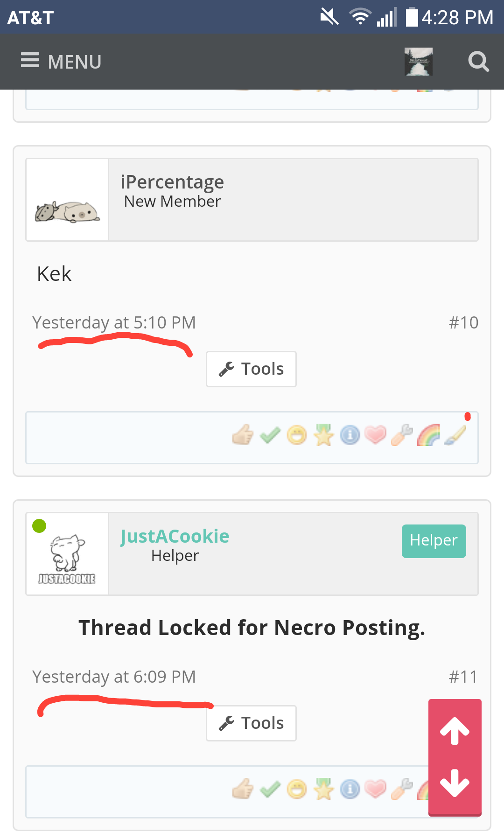Open JustACookie's profile name link
Screen dimensions: 504x839
(x=175, y=537)
